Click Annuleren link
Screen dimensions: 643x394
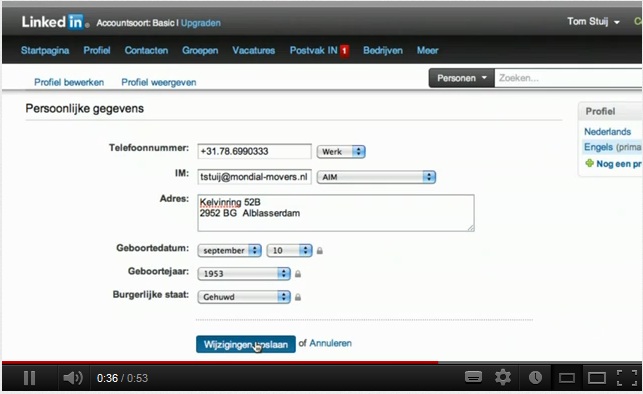point(330,343)
